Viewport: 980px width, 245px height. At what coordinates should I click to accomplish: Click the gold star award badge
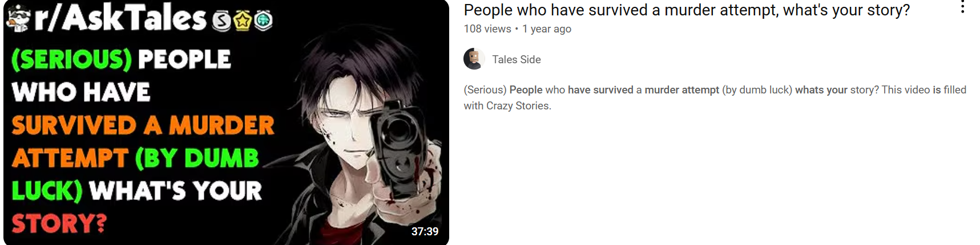243,21
